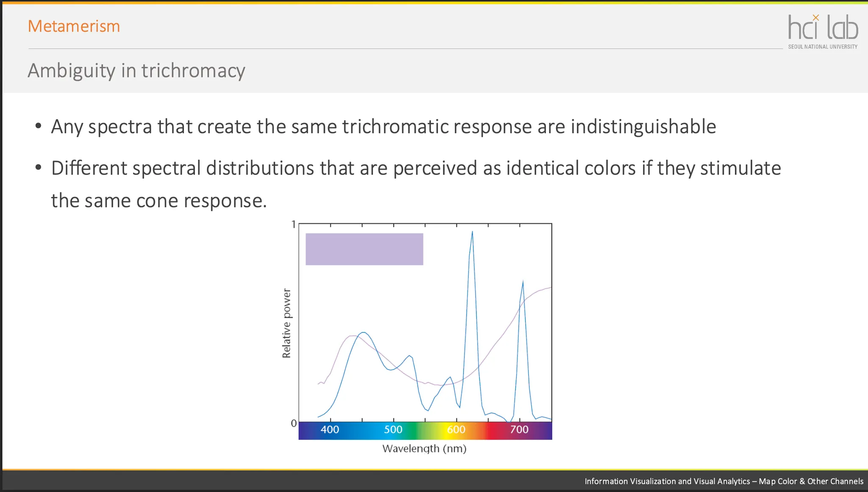The image size is (868, 492).
Task: Click the orange X in the logo
Action: coord(816,18)
